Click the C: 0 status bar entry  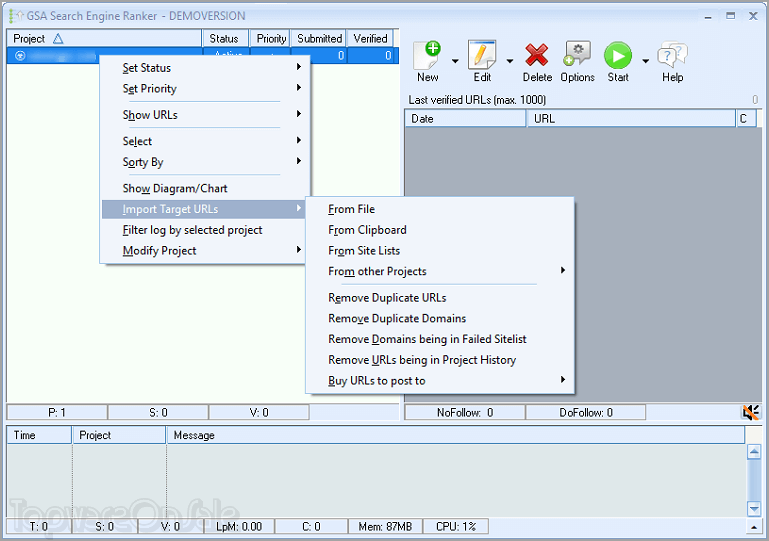[x=311, y=527]
